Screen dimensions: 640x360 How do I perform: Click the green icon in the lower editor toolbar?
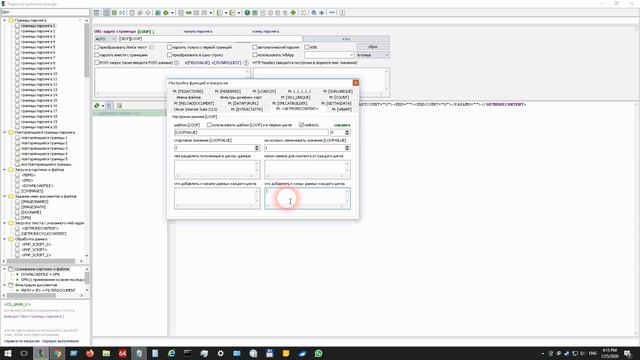[97, 105]
